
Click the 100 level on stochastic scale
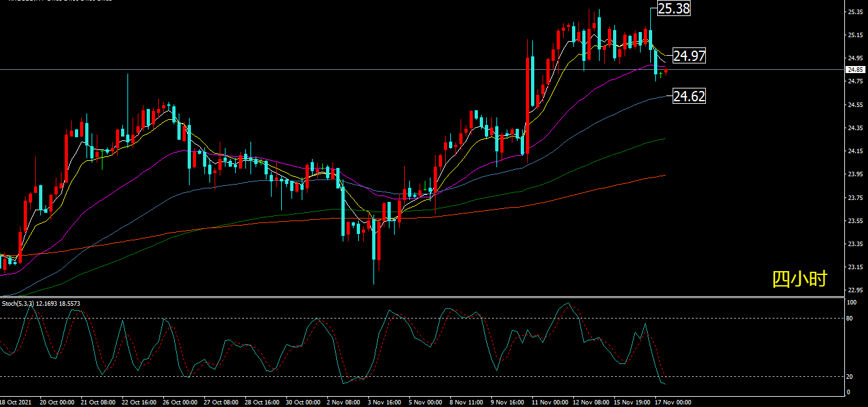pyautogui.click(x=852, y=302)
